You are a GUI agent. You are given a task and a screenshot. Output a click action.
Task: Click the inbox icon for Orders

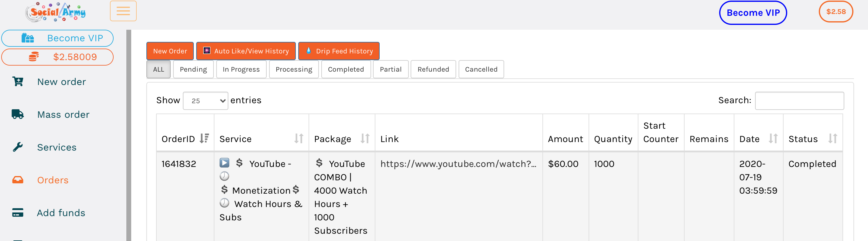coord(18,180)
